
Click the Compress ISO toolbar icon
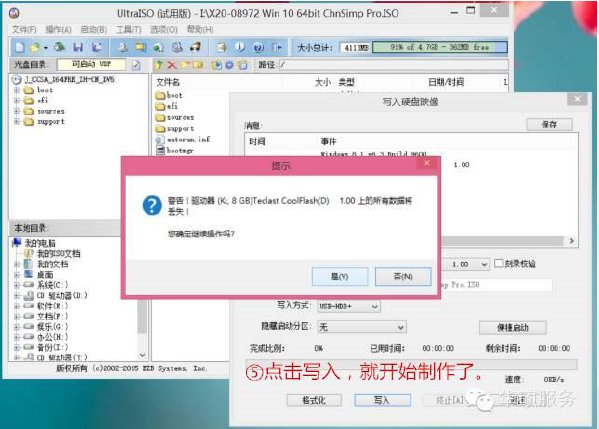[x=141, y=47]
